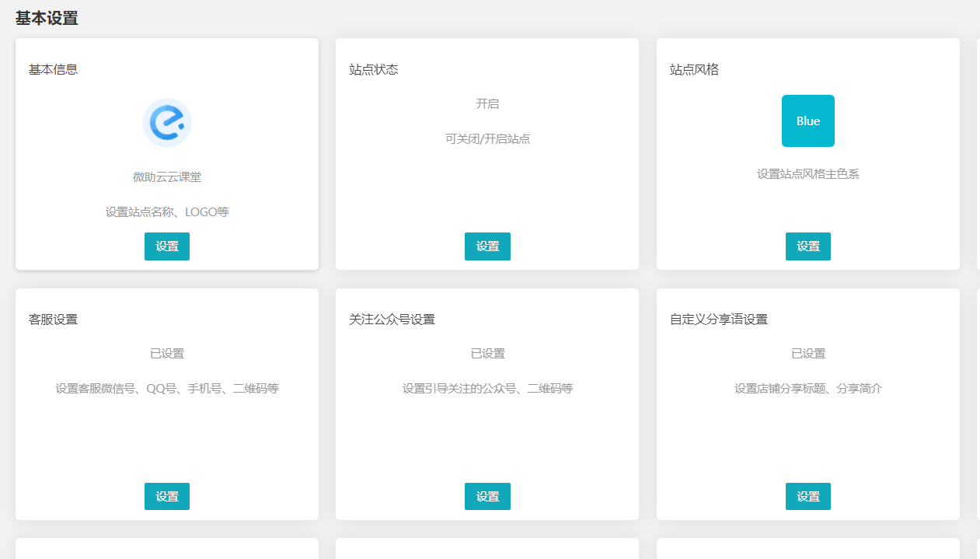Click 已设置 status in 自定义分享语设置 card
This screenshot has width=980, height=559.
[808, 354]
